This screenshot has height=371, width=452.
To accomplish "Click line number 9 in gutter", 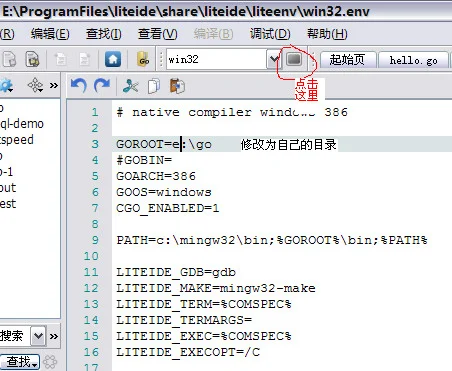I will pos(95,240).
